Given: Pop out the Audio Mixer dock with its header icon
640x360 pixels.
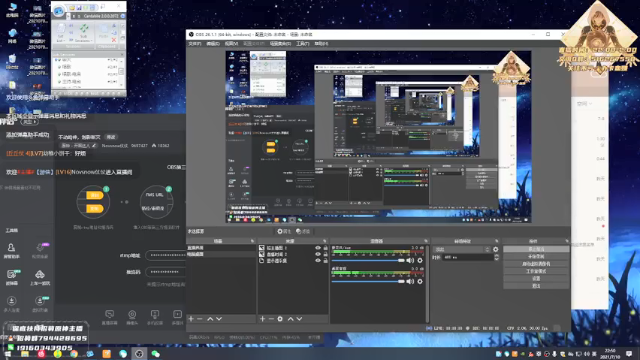Looking at the screenshot, I should [x=426, y=241].
